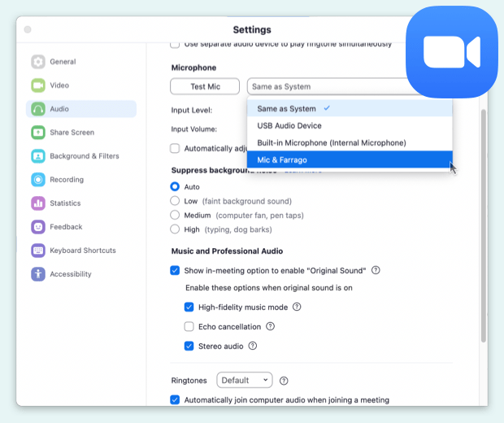Click the green Video camera icon
The height and width of the screenshot is (423, 504).
(x=38, y=85)
